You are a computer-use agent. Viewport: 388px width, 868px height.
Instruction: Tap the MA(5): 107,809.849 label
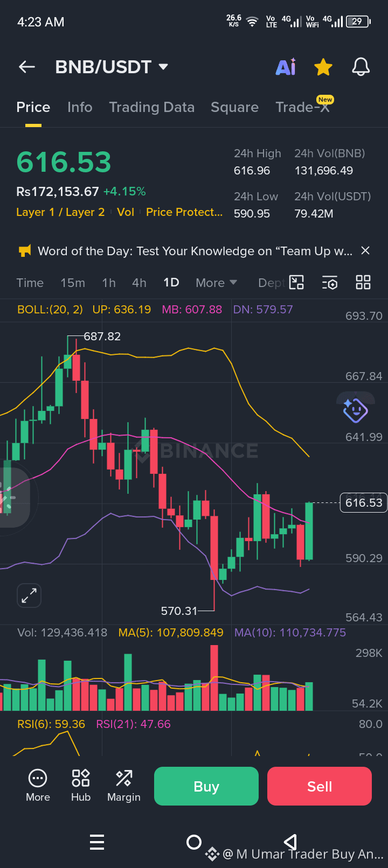pyautogui.click(x=171, y=633)
